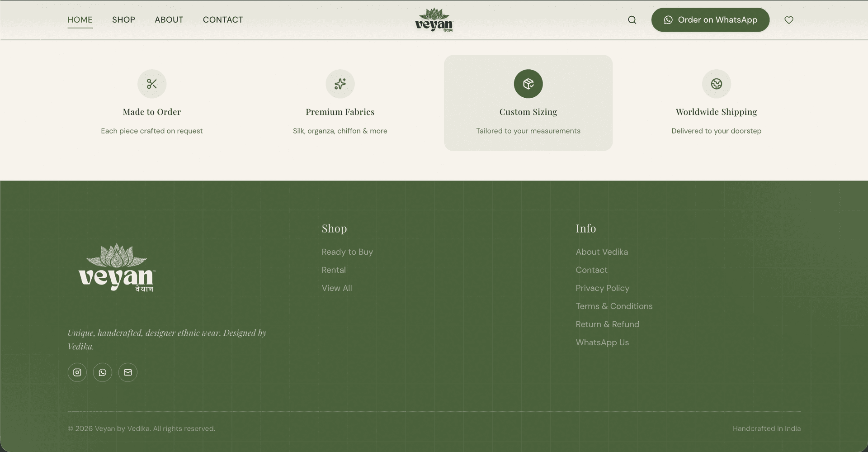Click 'Delivered to your doorstep' text
Image resolution: width=868 pixels, height=452 pixels.
[x=716, y=131]
